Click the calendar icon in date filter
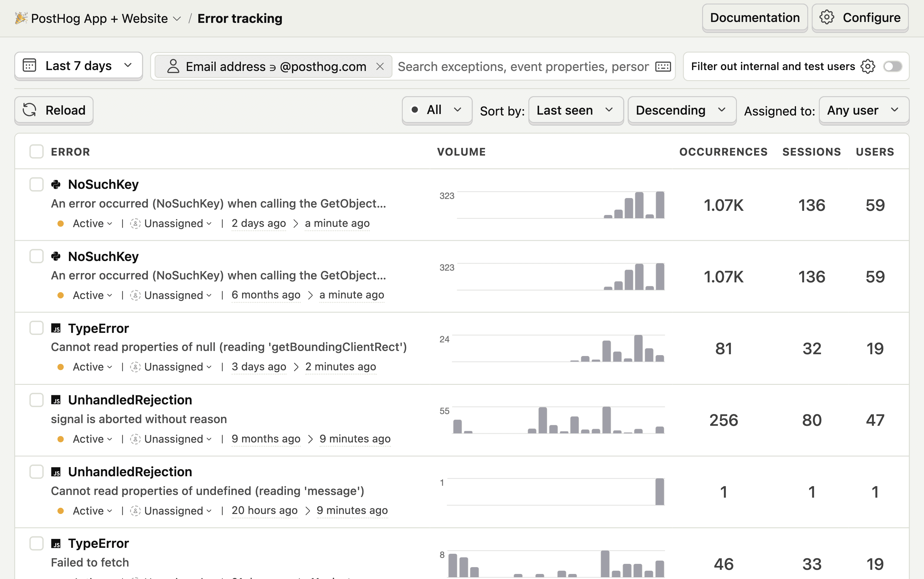 click(x=29, y=66)
